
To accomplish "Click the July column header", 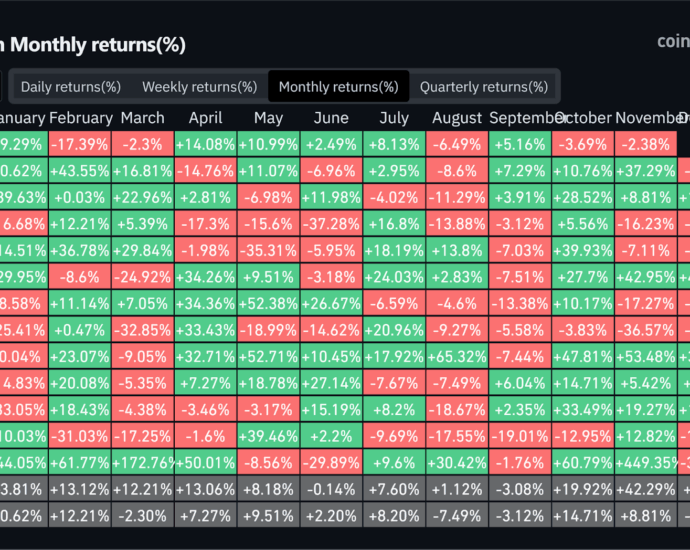I will coord(394,118).
